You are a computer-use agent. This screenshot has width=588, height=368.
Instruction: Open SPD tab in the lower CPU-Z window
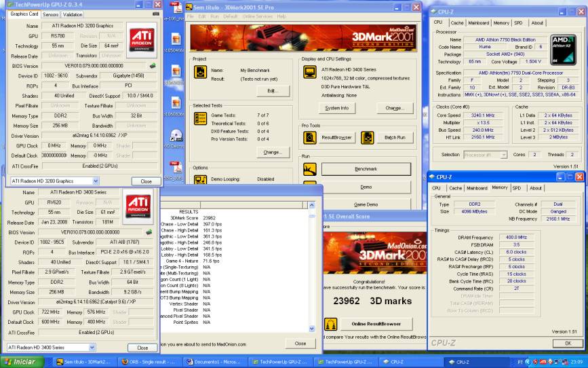point(517,188)
